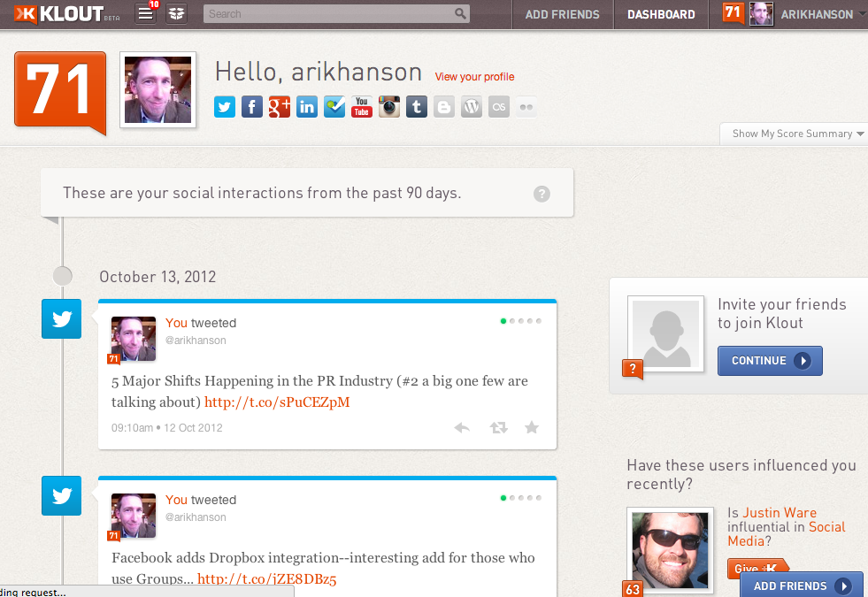
Task: Click the Facebook network icon
Action: click(252, 107)
